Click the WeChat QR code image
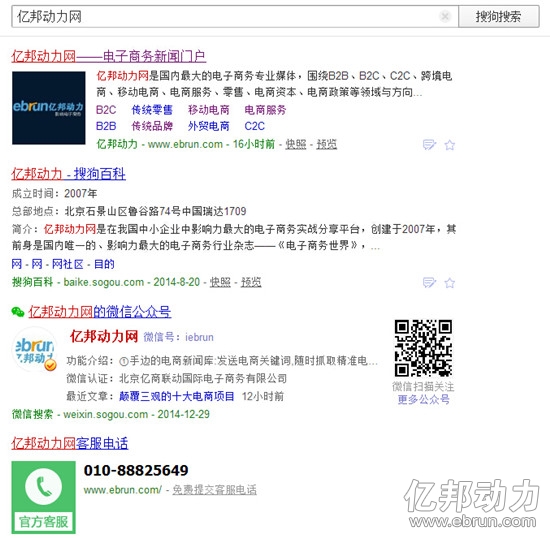The image size is (550, 538). 423,348
